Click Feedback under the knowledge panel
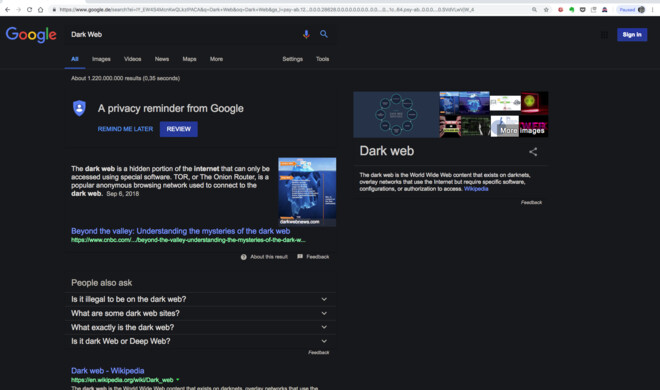Image resolution: width=660 pixels, height=390 pixels. point(531,202)
